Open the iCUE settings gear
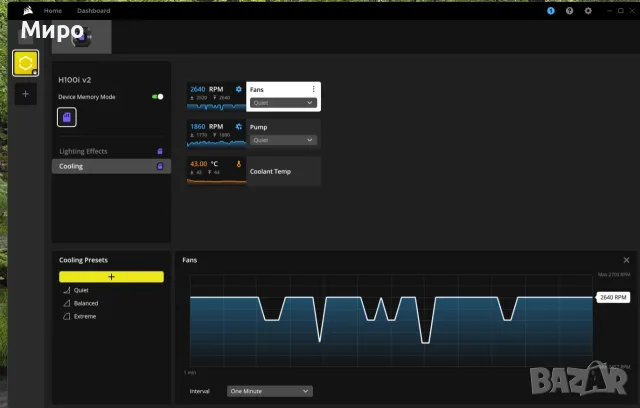Screen dimensions: 640x408 588,11
